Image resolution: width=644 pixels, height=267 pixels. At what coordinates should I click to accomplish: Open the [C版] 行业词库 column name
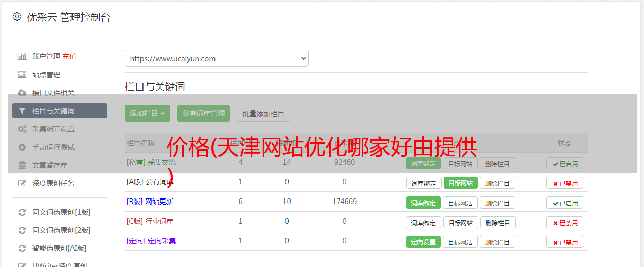tap(150, 221)
